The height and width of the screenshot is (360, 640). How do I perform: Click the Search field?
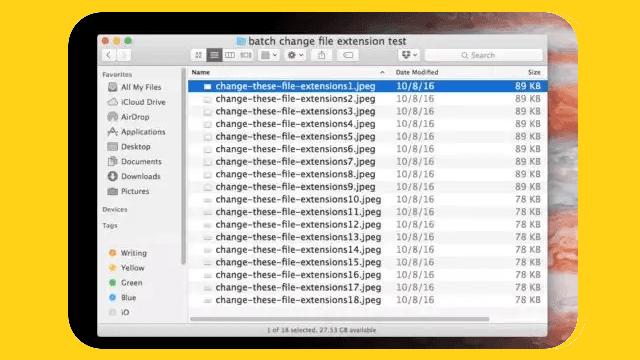(x=484, y=55)
